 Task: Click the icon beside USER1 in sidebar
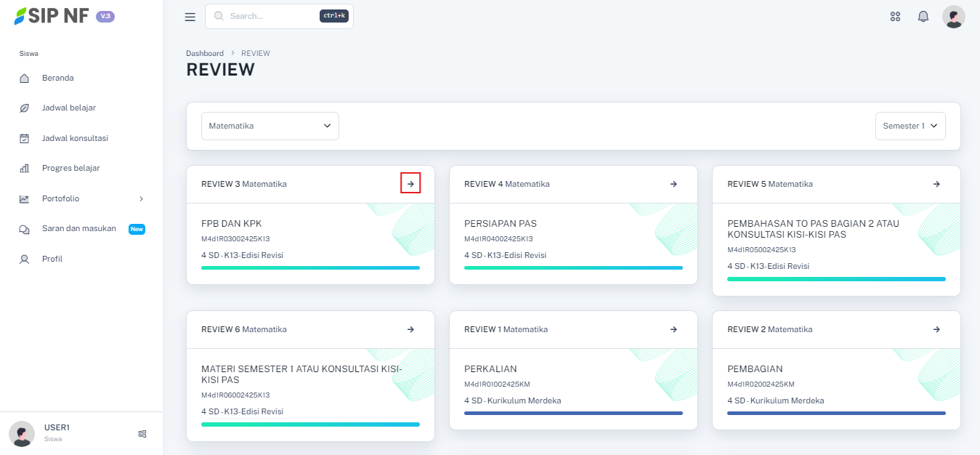142,434
